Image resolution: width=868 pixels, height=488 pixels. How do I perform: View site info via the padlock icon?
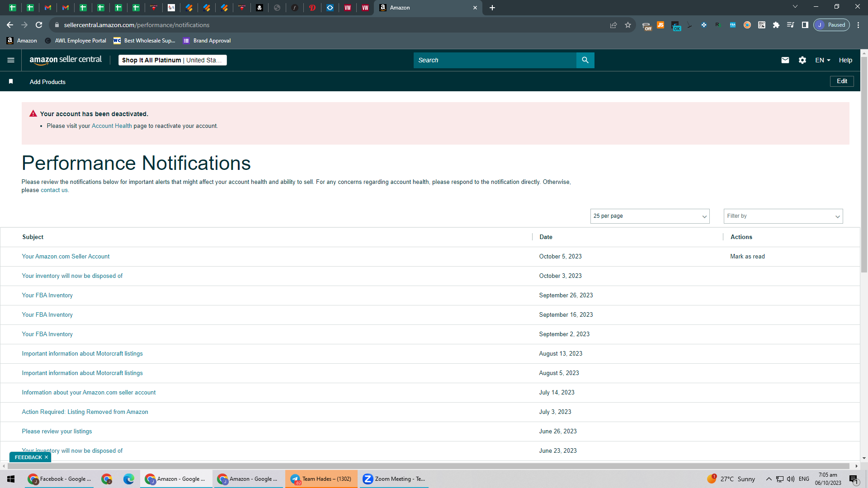pyautogui.click(x=57, y=25)
